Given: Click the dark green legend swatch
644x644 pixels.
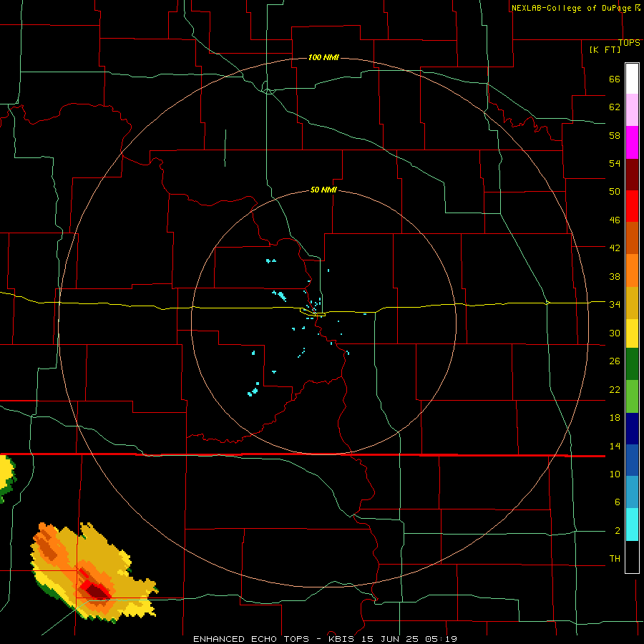Looking at the screenshot, I should point(632,364).
